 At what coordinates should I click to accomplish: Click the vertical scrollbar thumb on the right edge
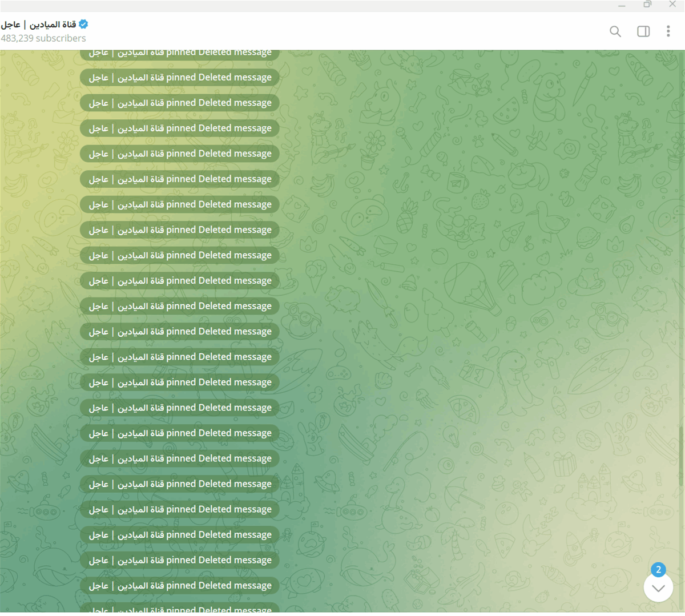pos(681,457)
